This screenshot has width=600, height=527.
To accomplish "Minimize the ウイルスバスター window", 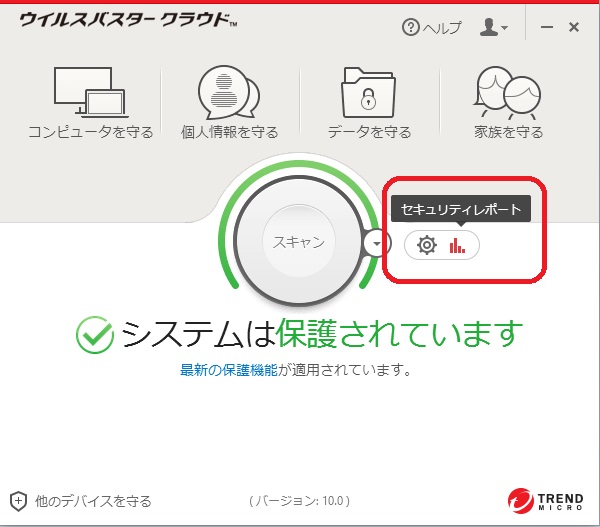I will click(546, 27).
